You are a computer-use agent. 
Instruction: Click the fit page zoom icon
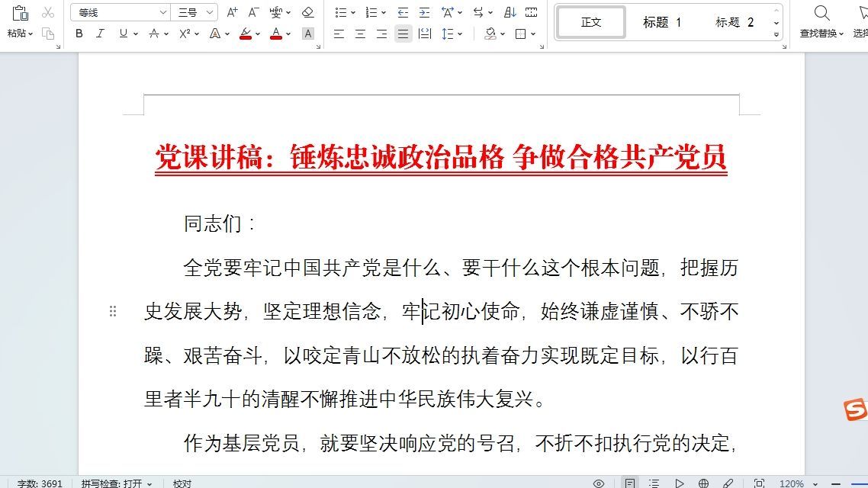tap(760, 483)
